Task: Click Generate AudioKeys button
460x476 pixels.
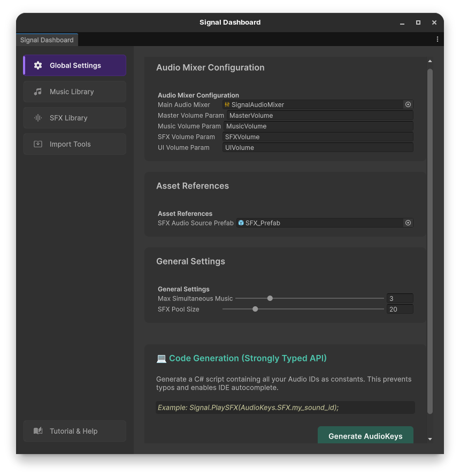Action: 365,435
